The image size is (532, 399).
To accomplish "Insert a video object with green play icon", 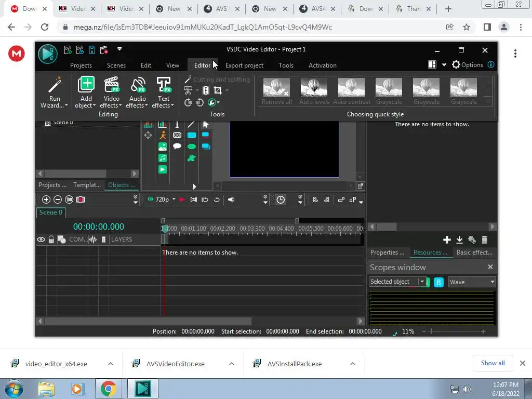I will tap(163, 169).
